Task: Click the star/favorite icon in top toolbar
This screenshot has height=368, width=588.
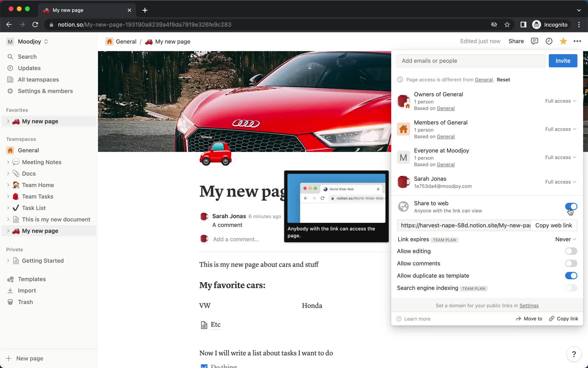Action: 563,41
